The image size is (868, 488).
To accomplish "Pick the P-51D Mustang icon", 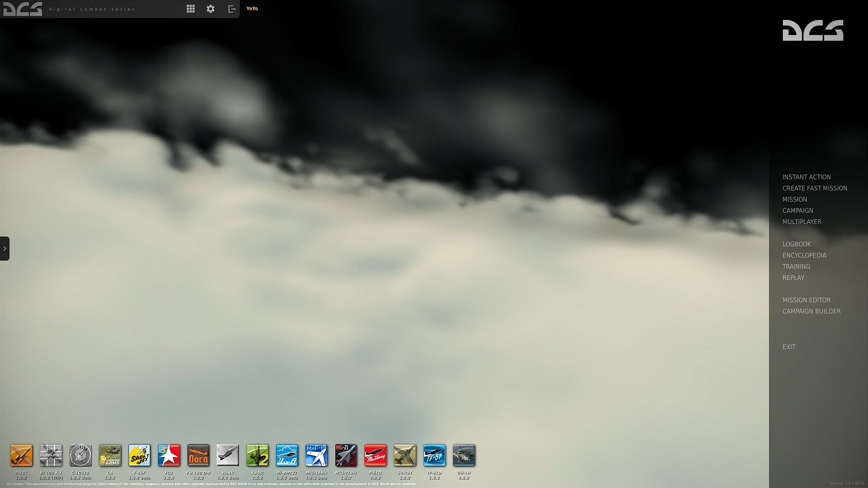I will tap(375, 455).
